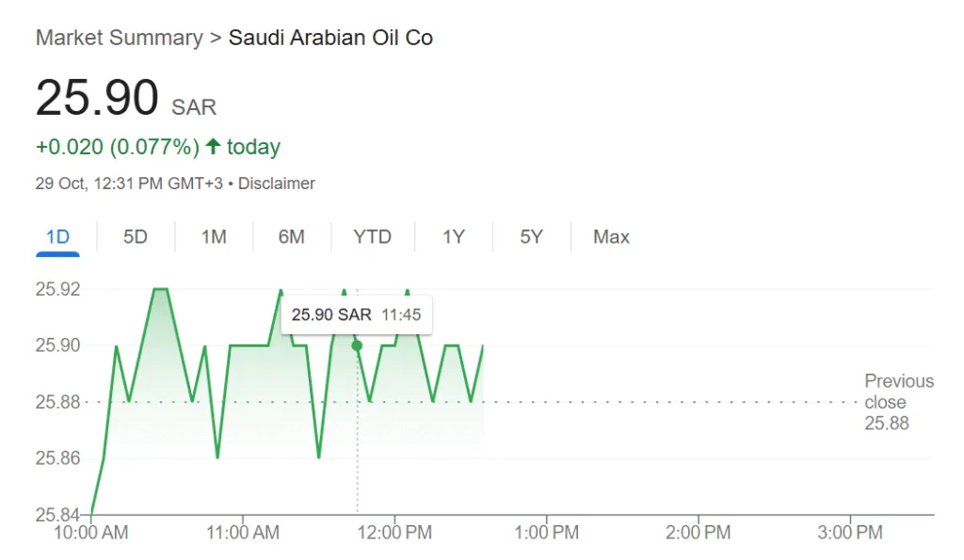Select the 1D time range tab
964x560 pixels.
pyautogui.click(x=57, y=237)
